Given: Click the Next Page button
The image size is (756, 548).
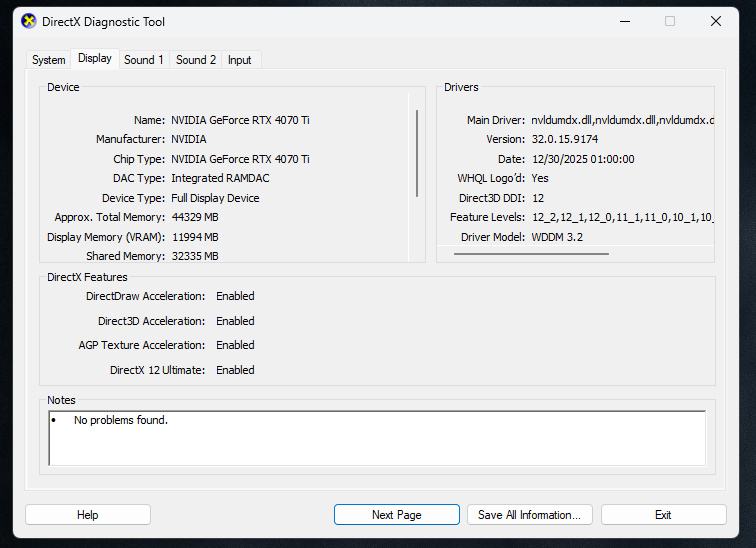Looking at the screenshot, I should 397,515.
